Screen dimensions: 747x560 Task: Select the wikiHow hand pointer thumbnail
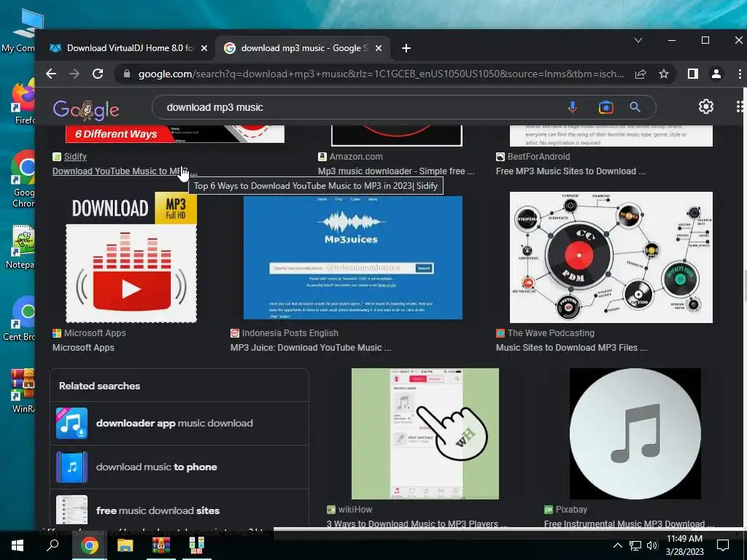click(425, 433)
